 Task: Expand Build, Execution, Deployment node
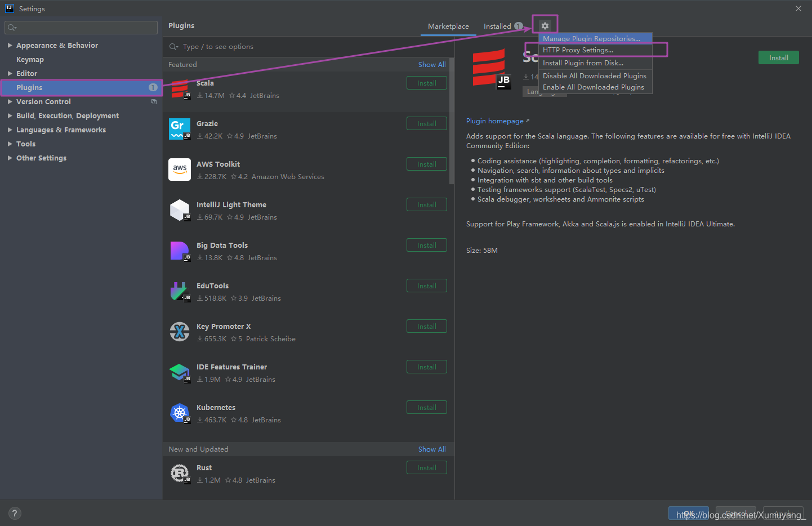pyautogui.click(x=10, y=115)
